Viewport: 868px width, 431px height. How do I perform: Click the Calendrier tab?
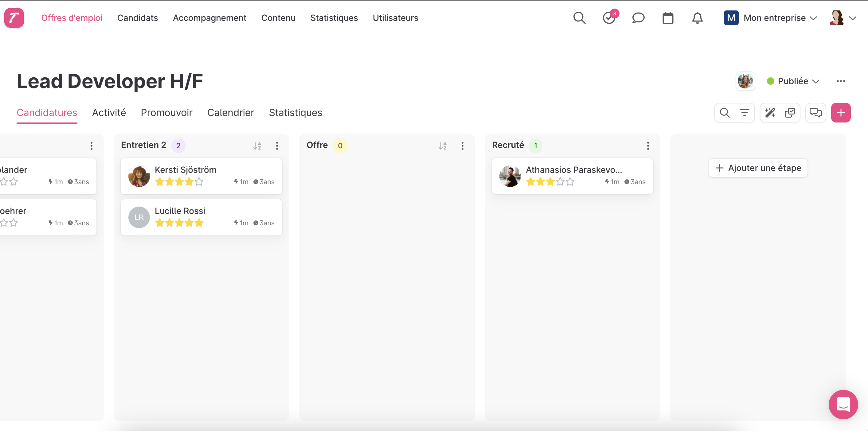pyautogui.click(x=231, y=112)
